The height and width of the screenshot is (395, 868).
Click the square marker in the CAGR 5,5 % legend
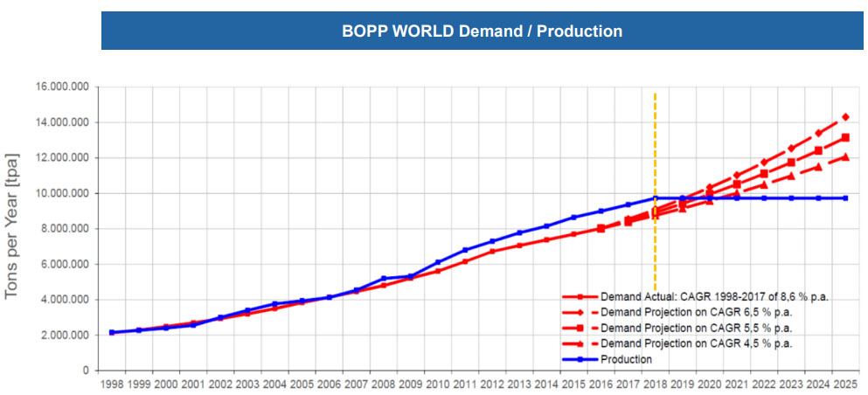point(579,328)
